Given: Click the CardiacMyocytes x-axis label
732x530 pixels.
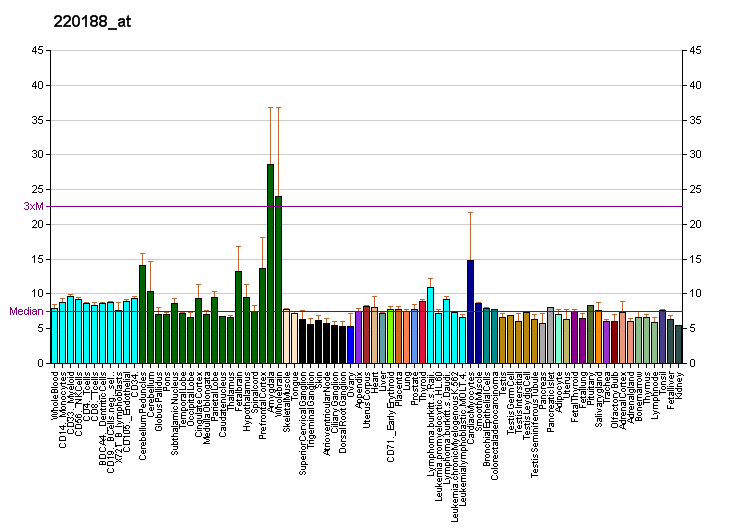Looking at the screenshot, I should click(471, 401).
